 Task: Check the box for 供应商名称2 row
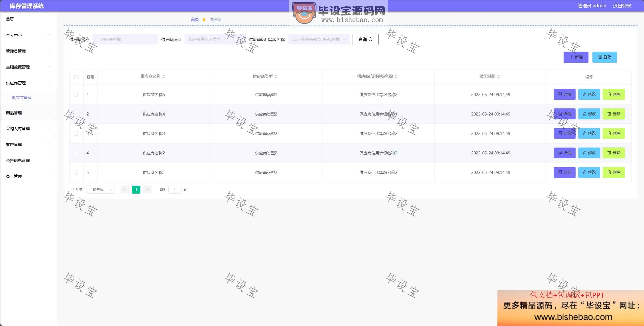pos(76,153)
